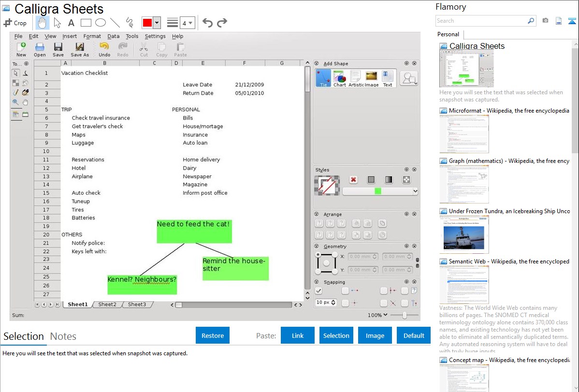Open the Format menu
The height and width of the screenshot is (392, 579).
point(92,36)
